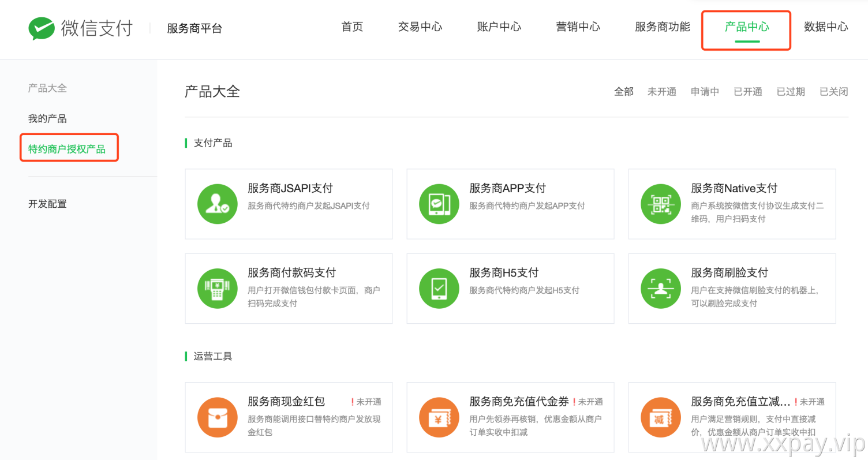Select the 服务商JSAPI支付 product icon

coord(218,204)
